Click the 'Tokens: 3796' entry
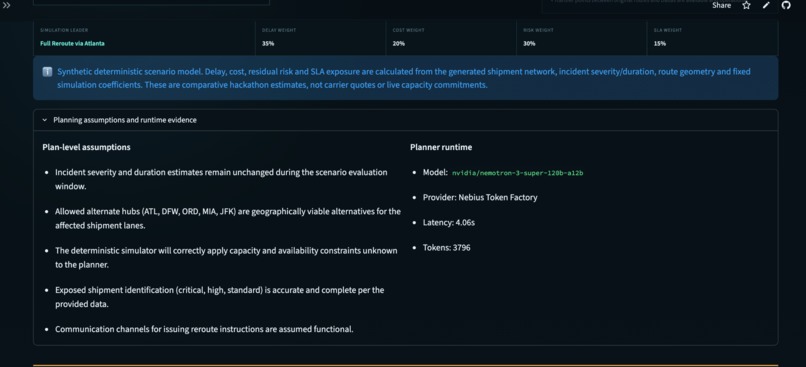 click(447, 248)
